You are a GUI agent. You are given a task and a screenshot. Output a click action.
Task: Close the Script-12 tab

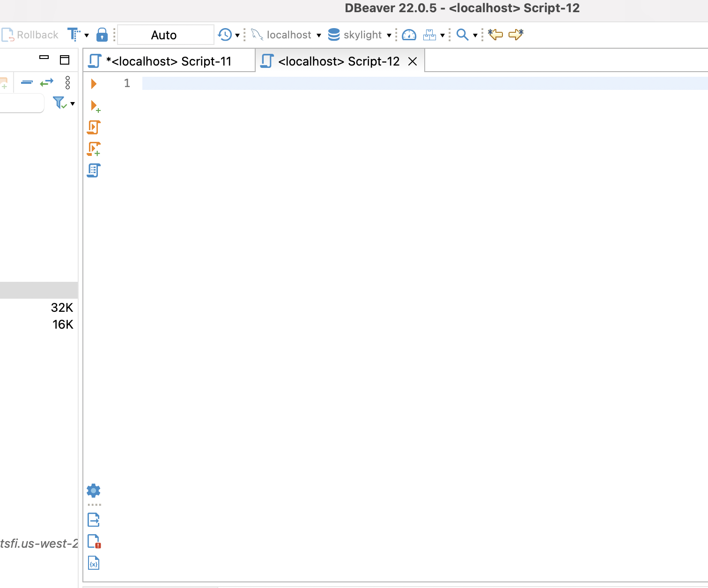coord(413,61)
